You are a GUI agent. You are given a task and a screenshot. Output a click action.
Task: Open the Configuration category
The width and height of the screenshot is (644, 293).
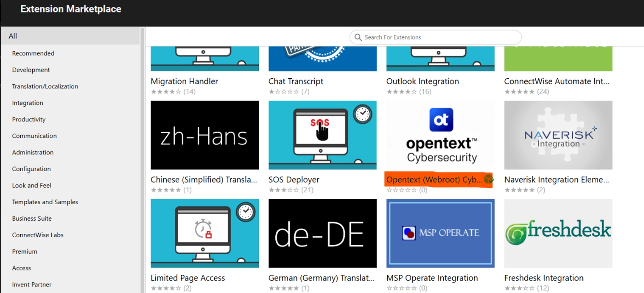31,169
